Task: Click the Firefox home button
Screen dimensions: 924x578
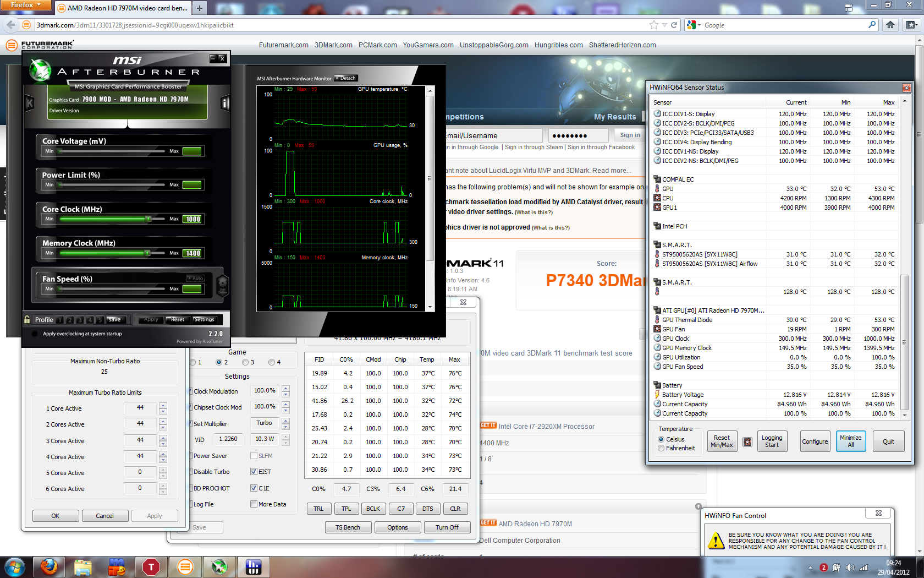Action: 890,25
